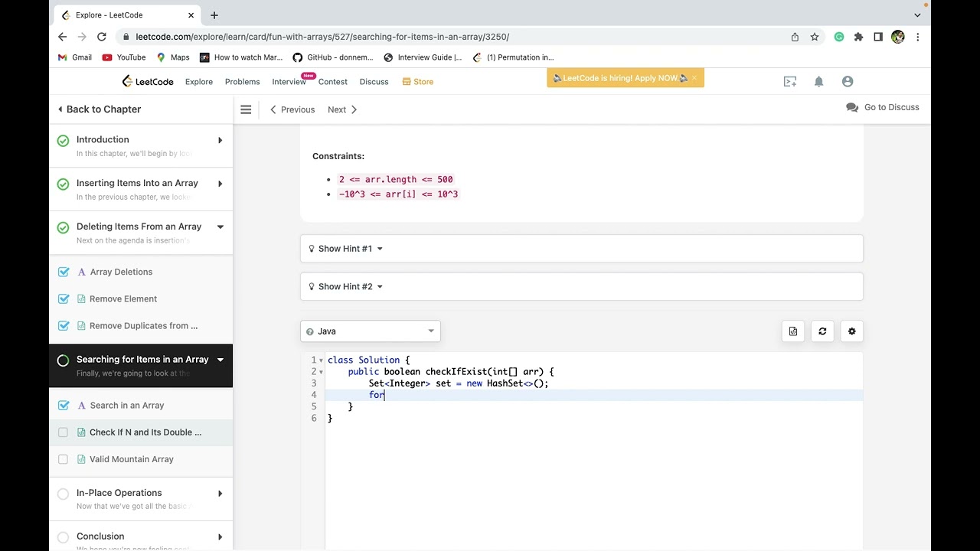Reload the browser page

pyautogui.click(x=101, y=37)
